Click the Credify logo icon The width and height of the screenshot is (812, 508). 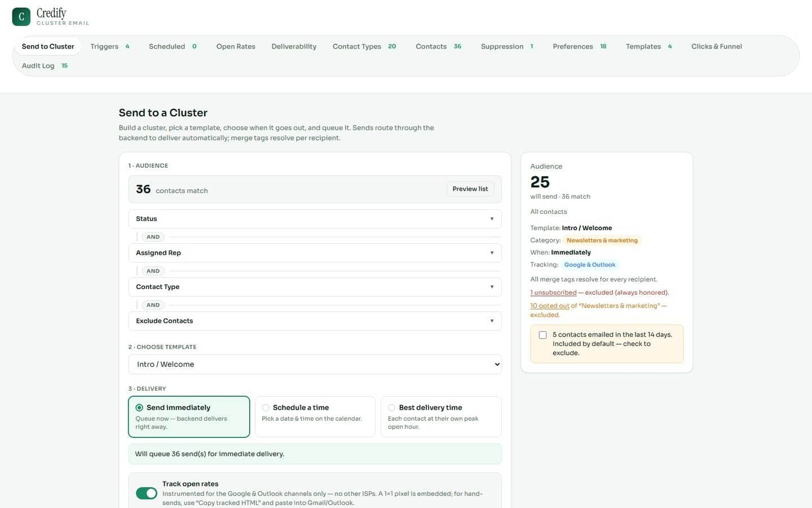[x=21, y=17]
